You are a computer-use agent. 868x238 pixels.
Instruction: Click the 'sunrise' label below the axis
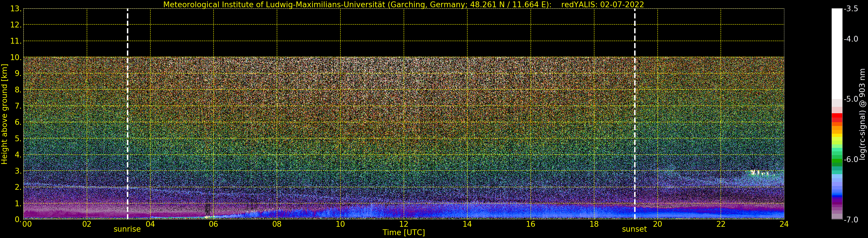tap(127, 229)
